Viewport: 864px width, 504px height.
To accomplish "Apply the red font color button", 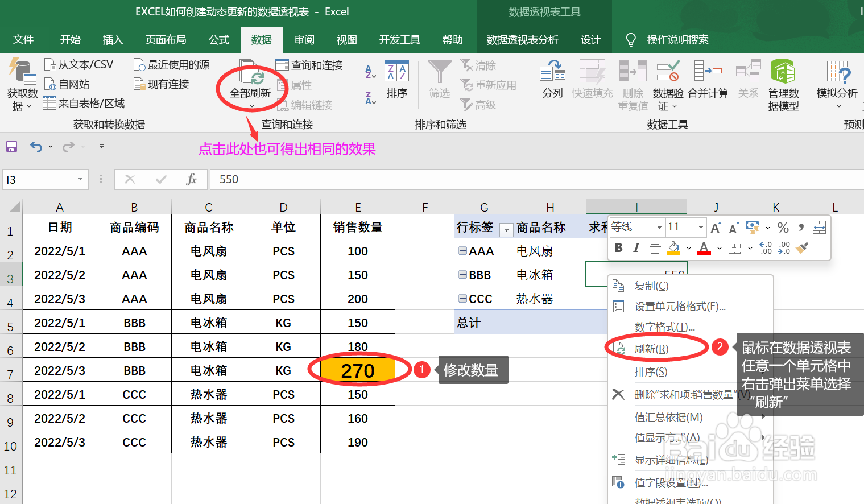I will point(704,247).
